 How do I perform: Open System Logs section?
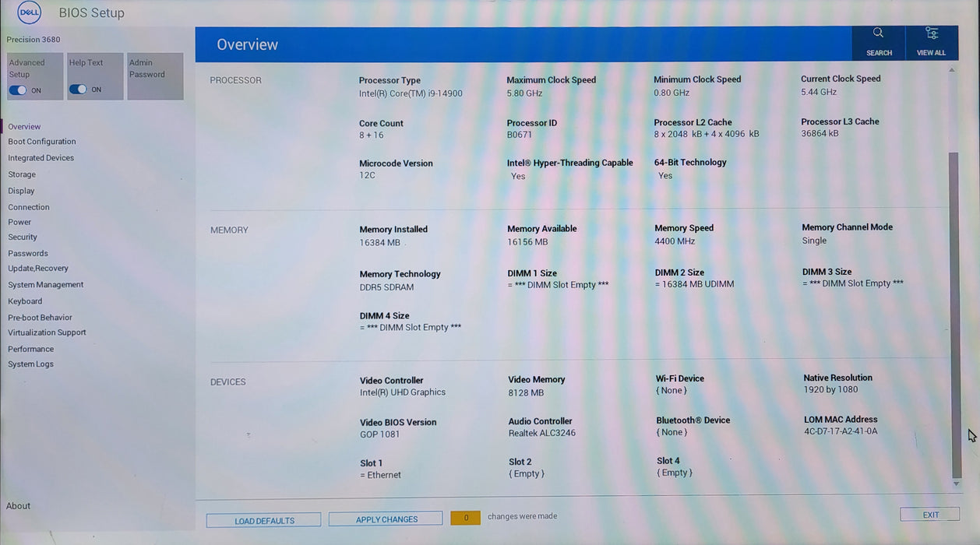point(30,364)
